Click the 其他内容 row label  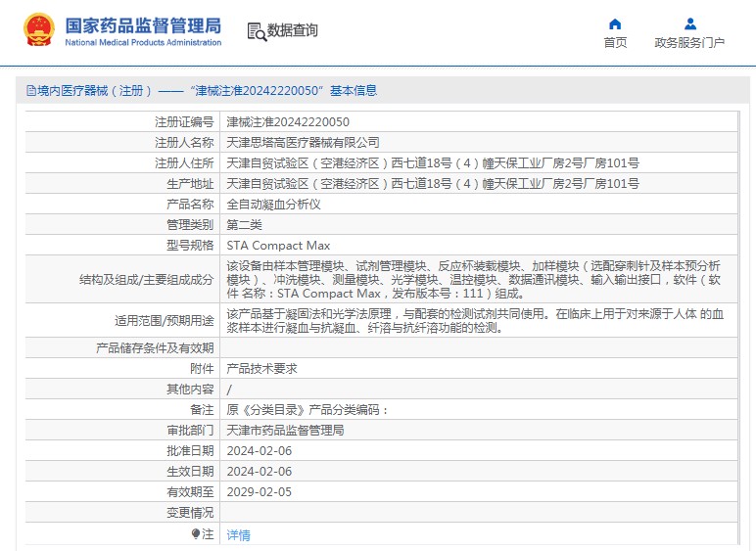pos(190,390)
